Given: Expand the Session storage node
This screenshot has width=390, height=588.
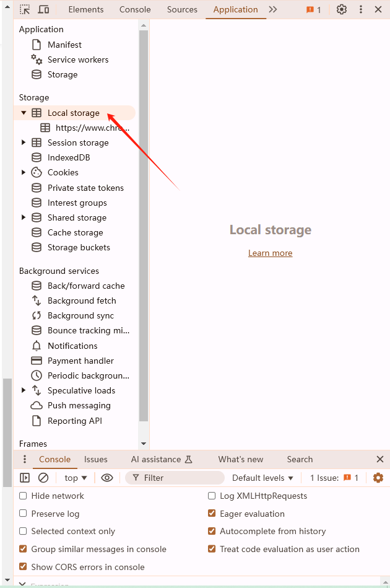Looking at the screenshot, I should pos(24,143).
